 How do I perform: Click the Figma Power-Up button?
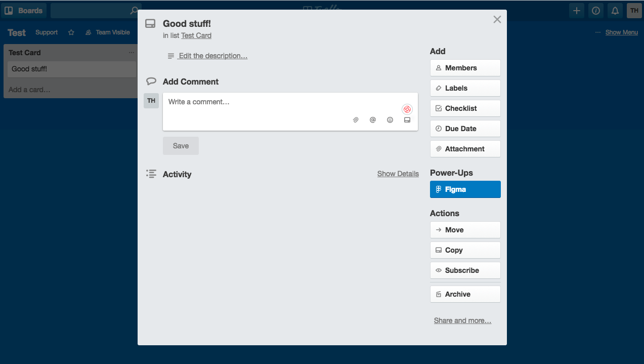465,189
